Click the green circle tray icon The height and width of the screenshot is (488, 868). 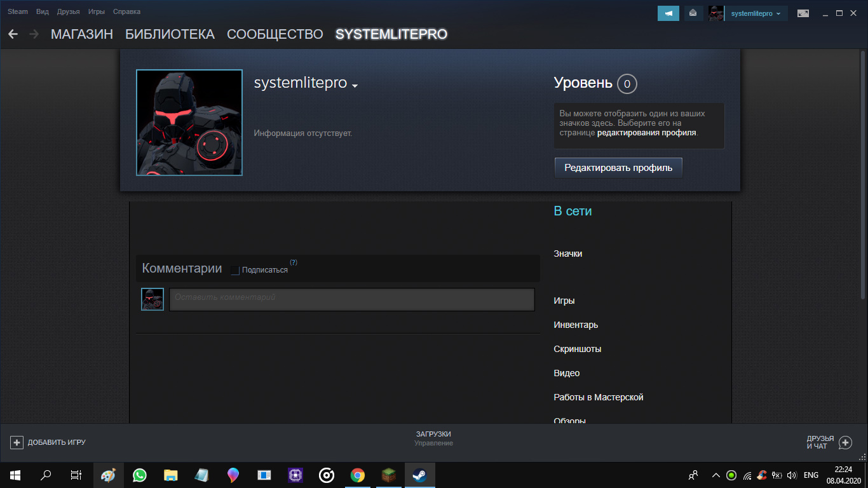coord(731,475)
